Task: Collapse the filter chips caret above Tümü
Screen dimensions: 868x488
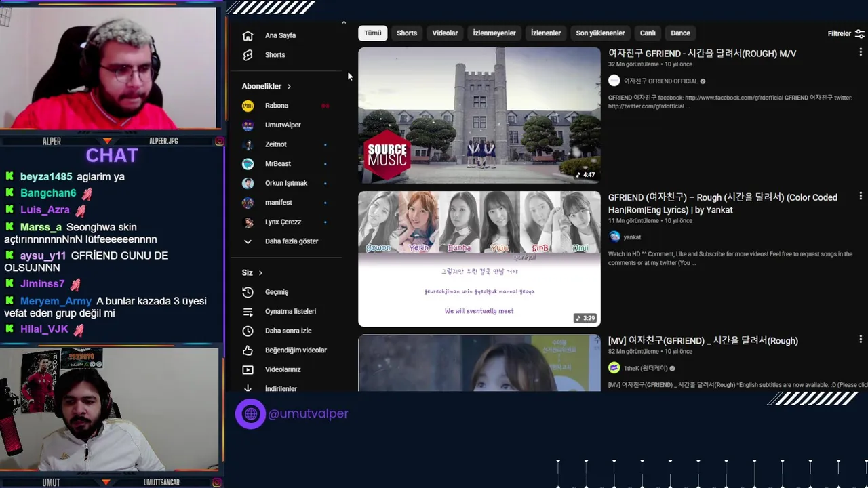Action: (x=344, y=23)
